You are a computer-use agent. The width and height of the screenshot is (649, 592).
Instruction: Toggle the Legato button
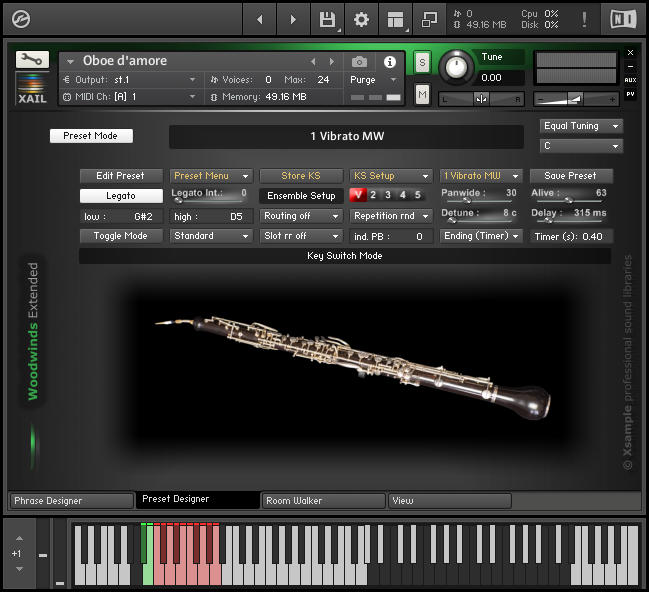coord(121,196)
